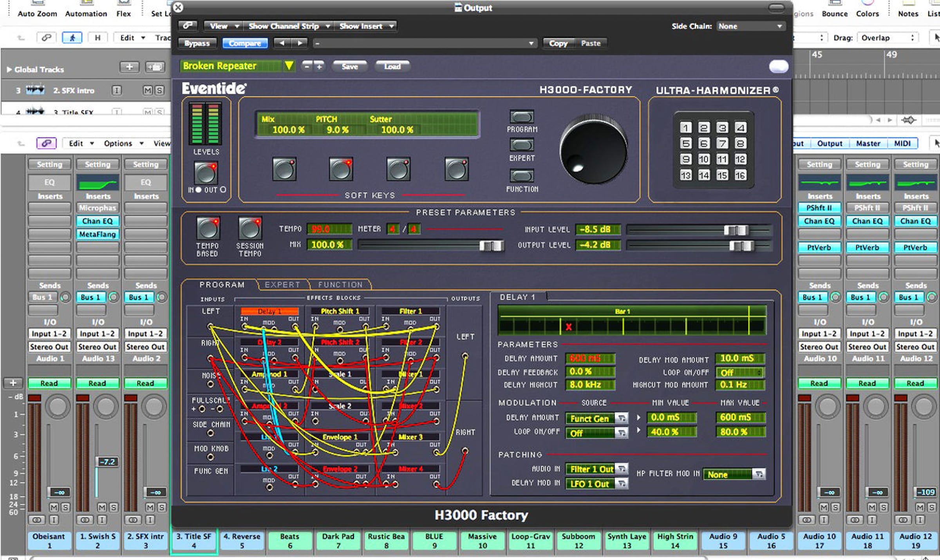This screenshot has width=940, height=560.
Task: Click the MetaFlang insert slot
Action: [98, 234]
